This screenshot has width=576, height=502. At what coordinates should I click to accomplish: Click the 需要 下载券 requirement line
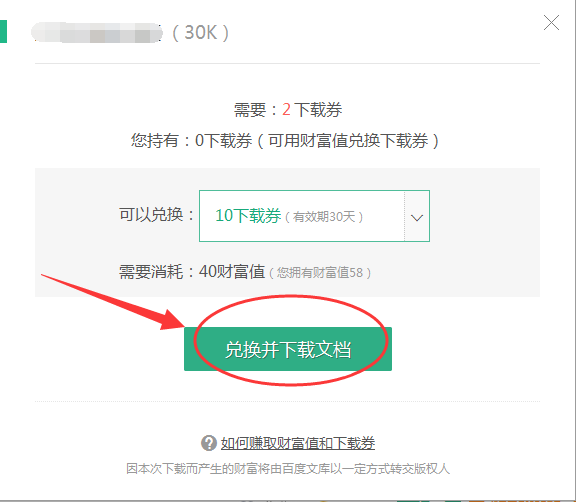tap(288, 109)
